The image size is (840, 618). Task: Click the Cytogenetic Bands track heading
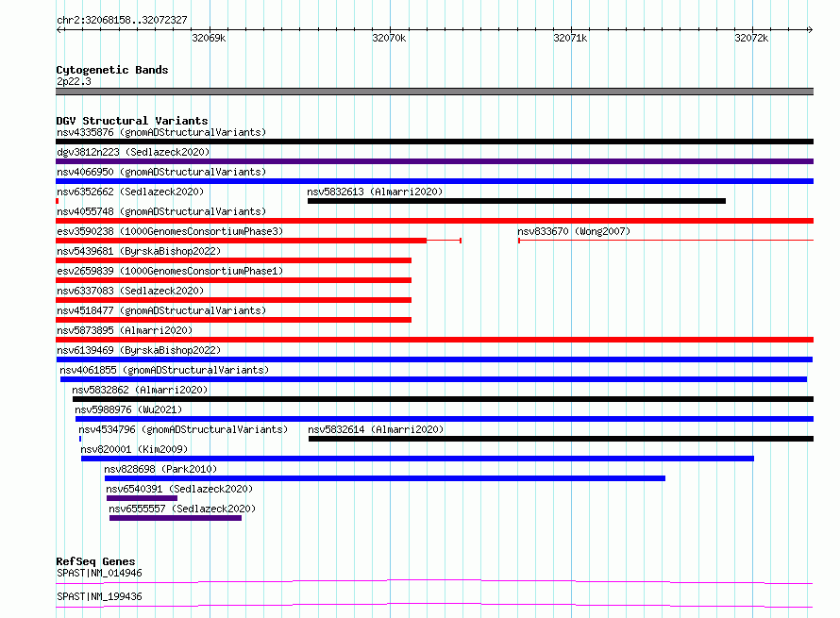(x=112, y=70)
